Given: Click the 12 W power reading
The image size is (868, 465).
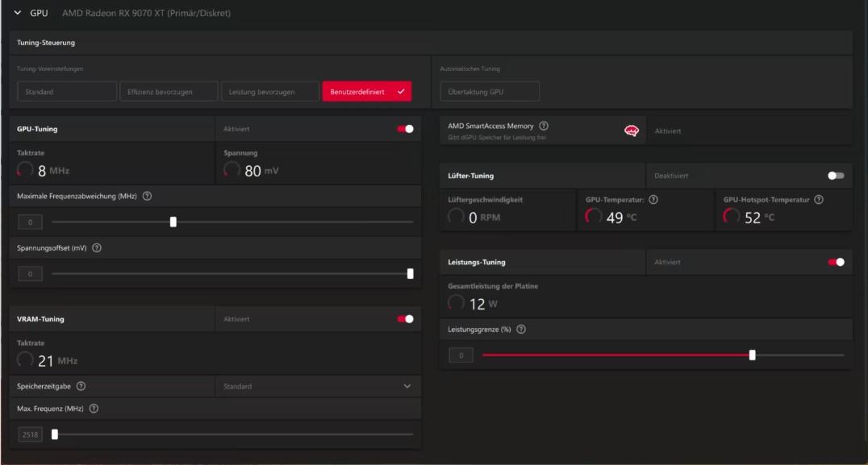Looking at the screenshot, I should (483, 304).
